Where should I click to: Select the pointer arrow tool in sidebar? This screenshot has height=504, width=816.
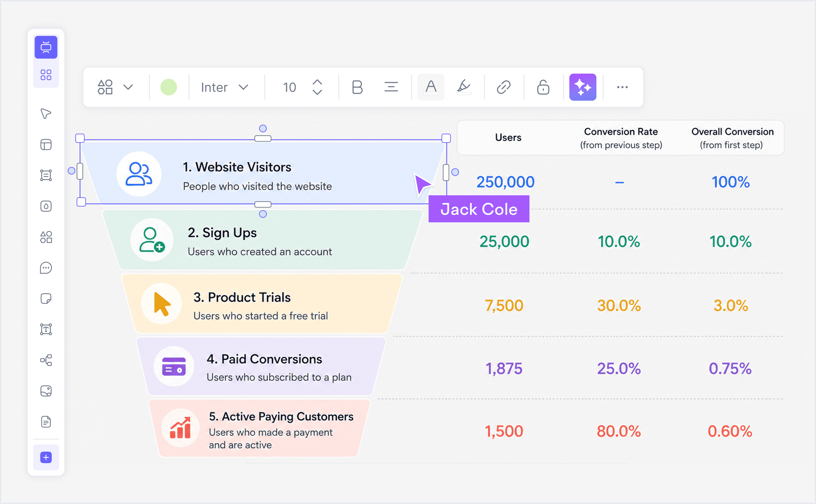(46, 114)
